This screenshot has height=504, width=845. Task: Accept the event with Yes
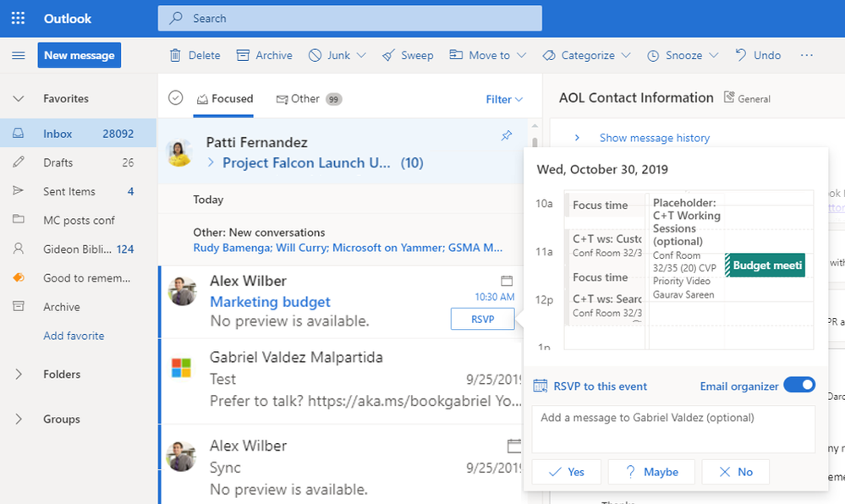click(x=567, y=472)
